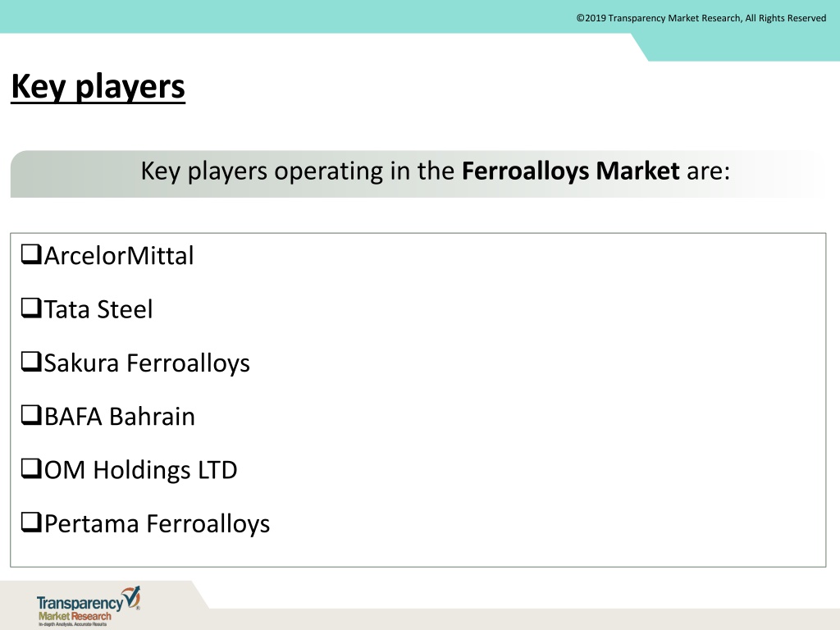Tick the checkbox bullet next to Tata Steel

pos(31,308)
